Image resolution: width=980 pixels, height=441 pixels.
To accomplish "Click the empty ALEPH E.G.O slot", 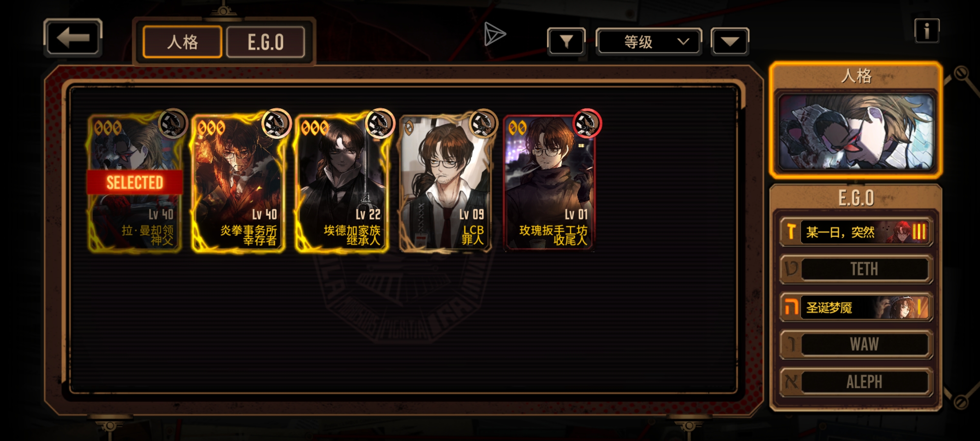I will pos(856,382).
